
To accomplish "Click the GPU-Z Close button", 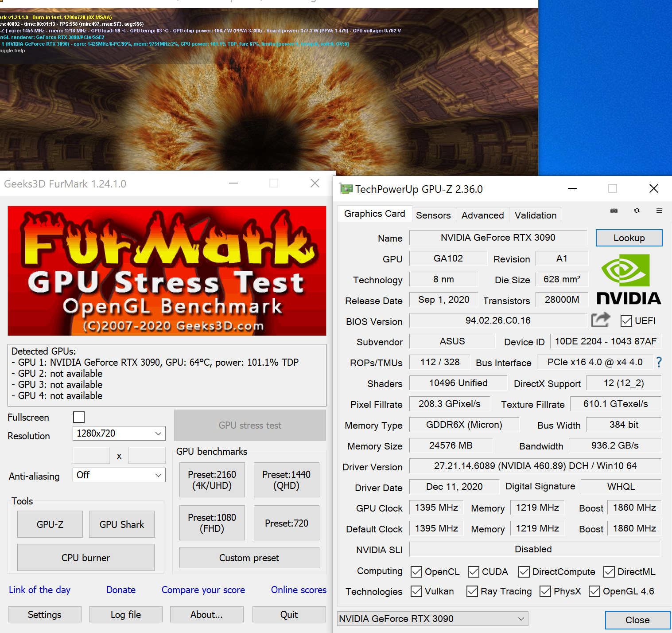I will [637, 620].
